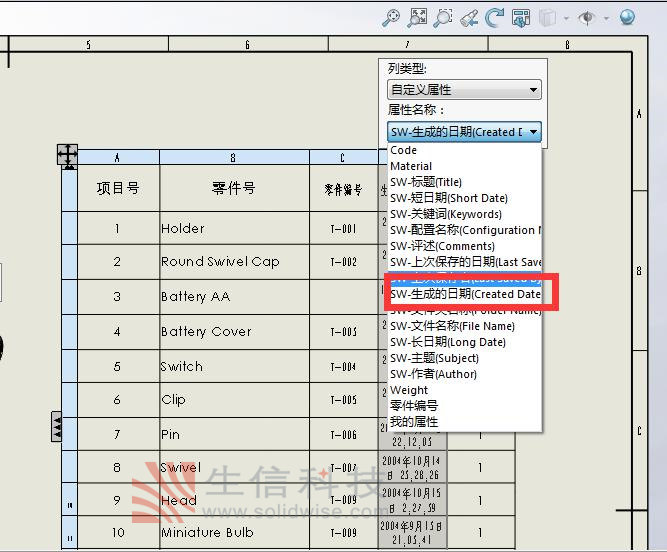
Task: Click the T-007 part number cell
Action: tap(344, 468)
